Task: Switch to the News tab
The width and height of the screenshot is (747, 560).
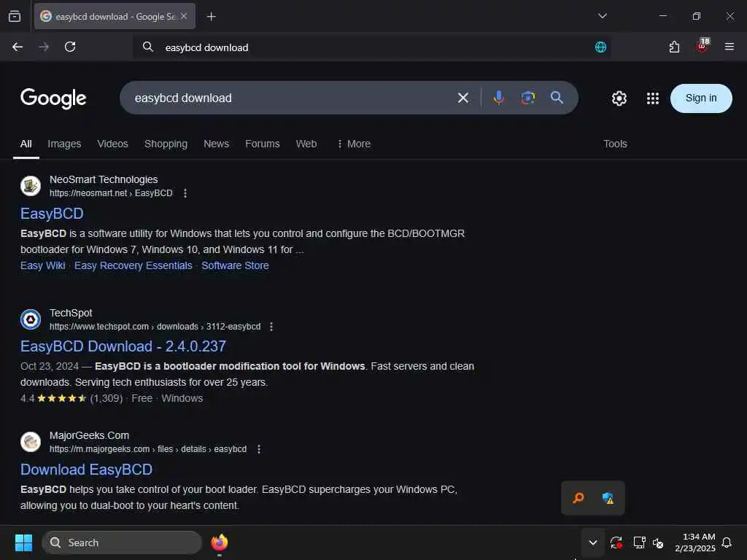Action: (216, 144)
